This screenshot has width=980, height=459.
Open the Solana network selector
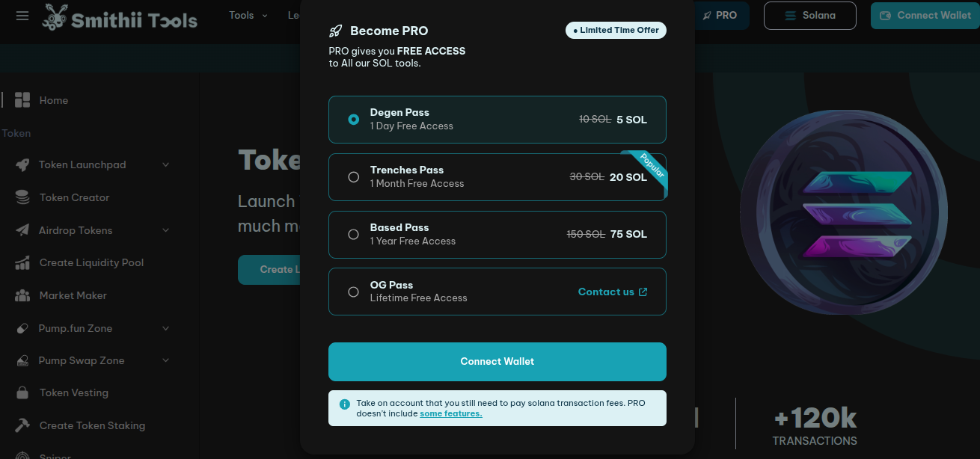pyautogui.click(x=809, y=16)
